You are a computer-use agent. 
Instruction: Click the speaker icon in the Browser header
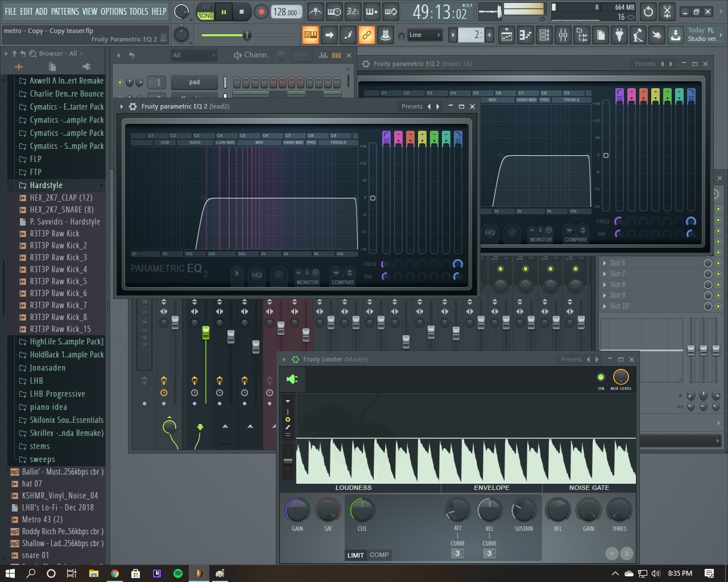tap(87, 66)
